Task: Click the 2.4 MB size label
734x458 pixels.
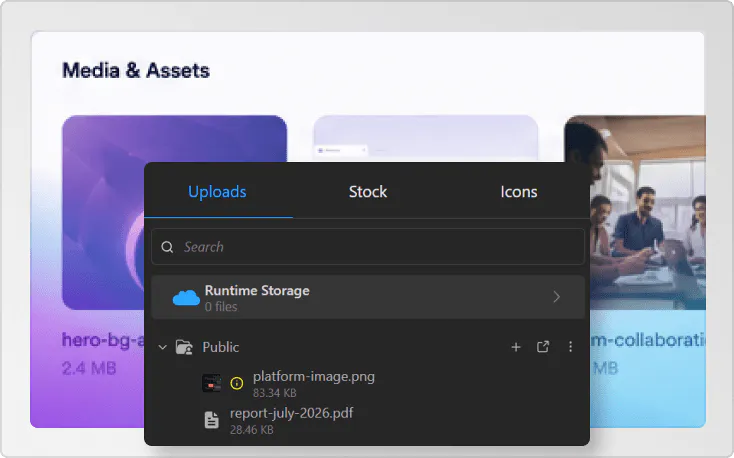Action: point(89,368)
